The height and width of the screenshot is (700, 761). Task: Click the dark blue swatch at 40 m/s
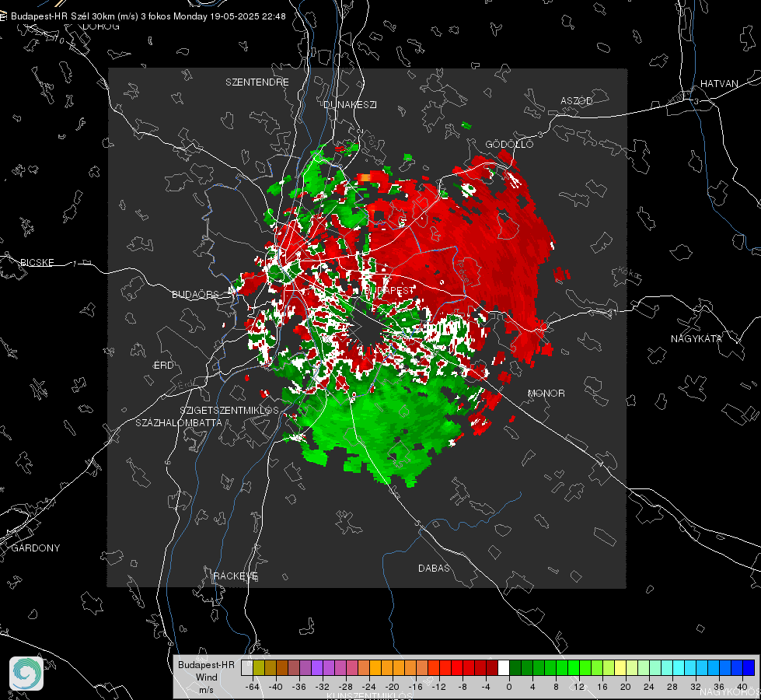[749, 667]
